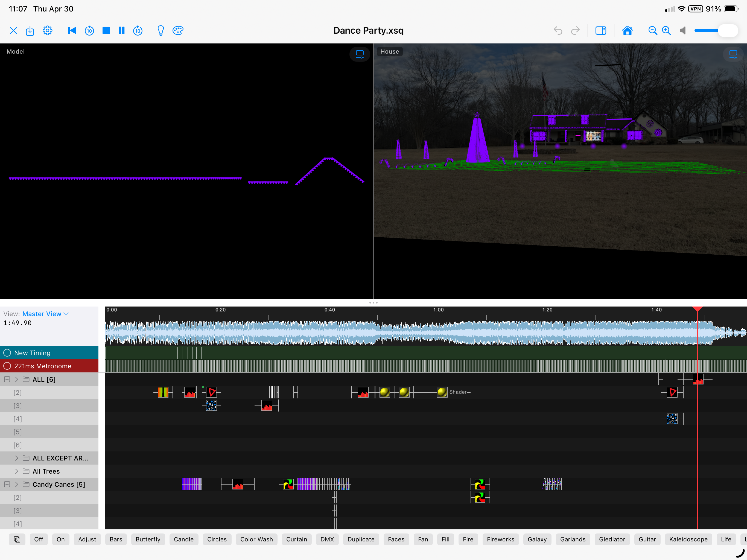Open sequence settings gear icon
Viewport: 747px width, 560px height.
48,31
